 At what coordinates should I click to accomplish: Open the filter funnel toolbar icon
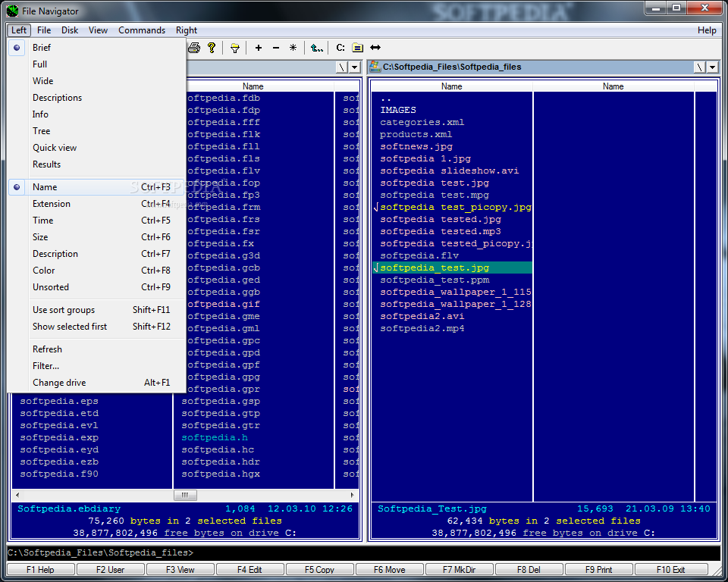[235, 47]
